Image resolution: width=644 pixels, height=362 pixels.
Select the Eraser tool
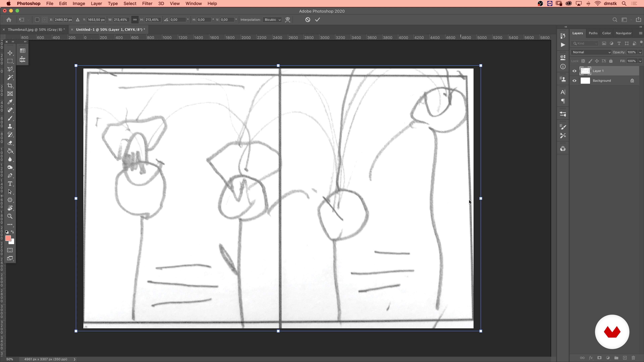coord(10,143)
